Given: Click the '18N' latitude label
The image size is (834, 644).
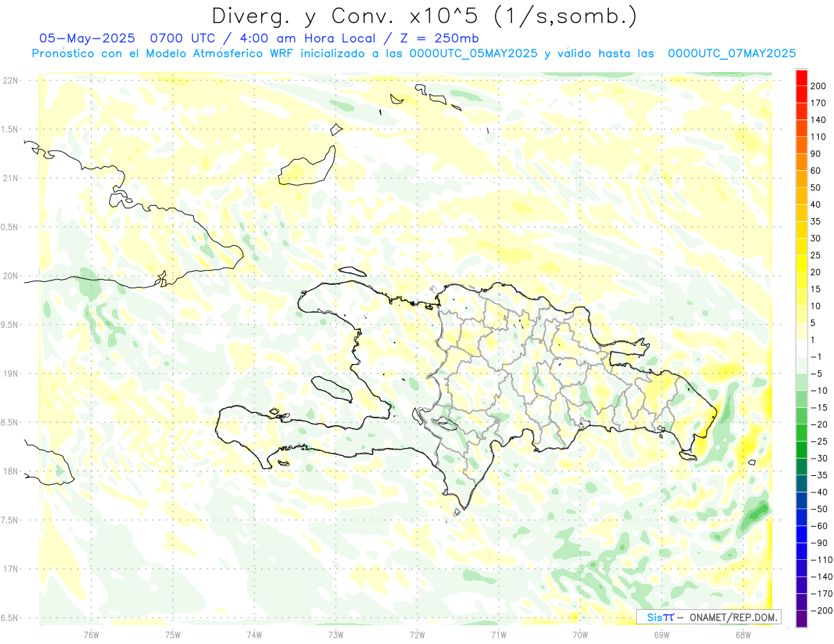Looking at the screenshot, I should point(10,472).
